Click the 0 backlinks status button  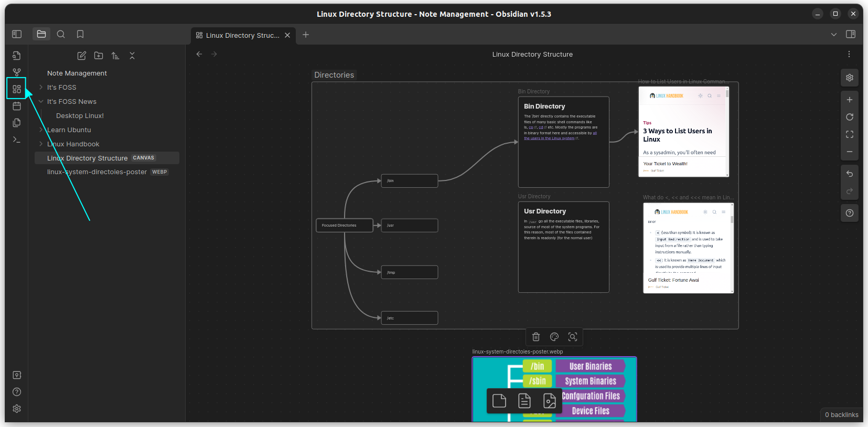tap(841, 415)
